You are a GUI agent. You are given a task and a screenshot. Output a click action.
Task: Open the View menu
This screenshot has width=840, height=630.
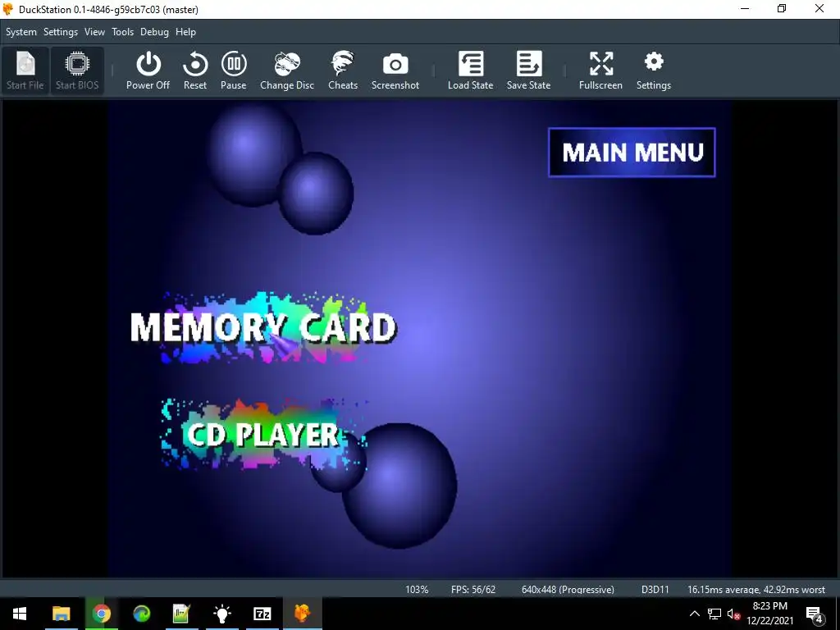click(x=95, y=32)
